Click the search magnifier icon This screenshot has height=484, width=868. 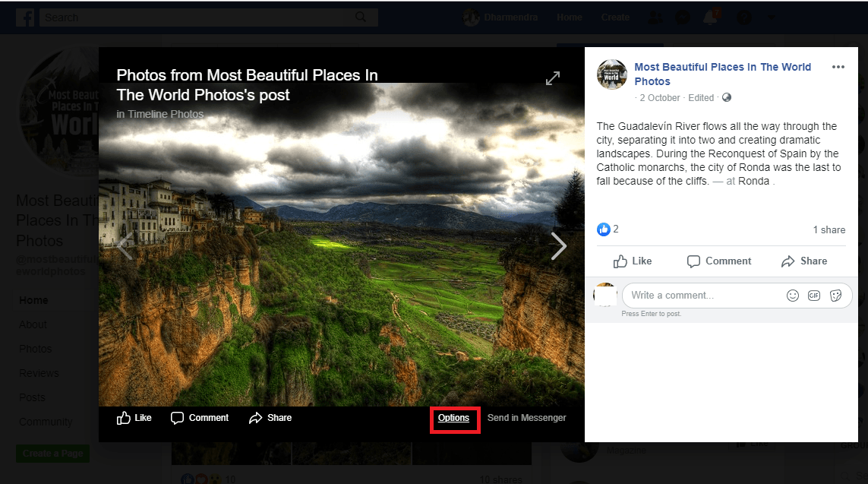361,17
